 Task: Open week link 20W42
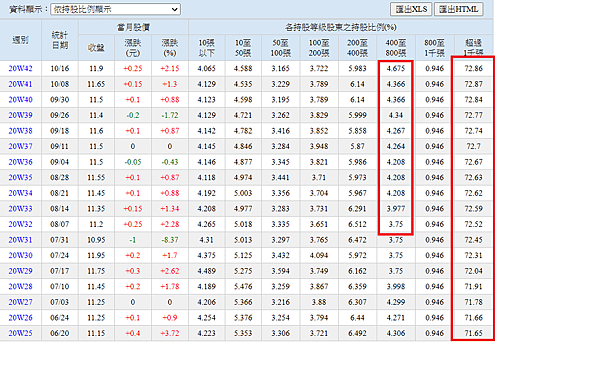[21, 69]
